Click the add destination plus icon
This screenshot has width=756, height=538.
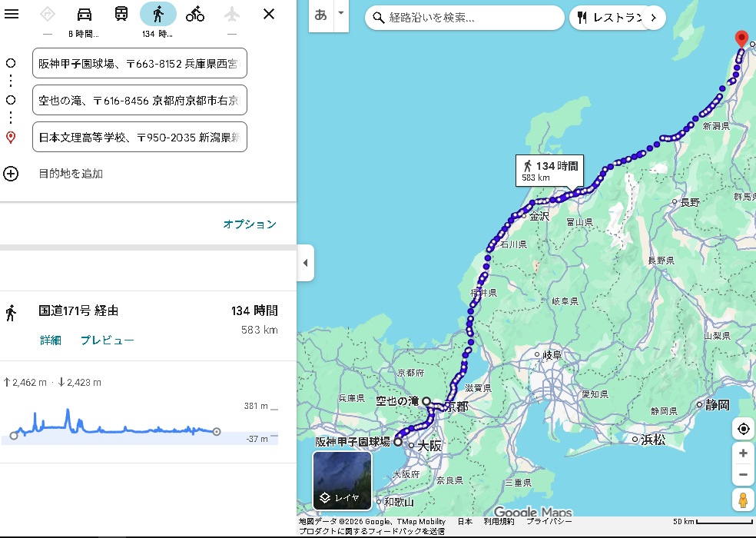click(11, 174)
